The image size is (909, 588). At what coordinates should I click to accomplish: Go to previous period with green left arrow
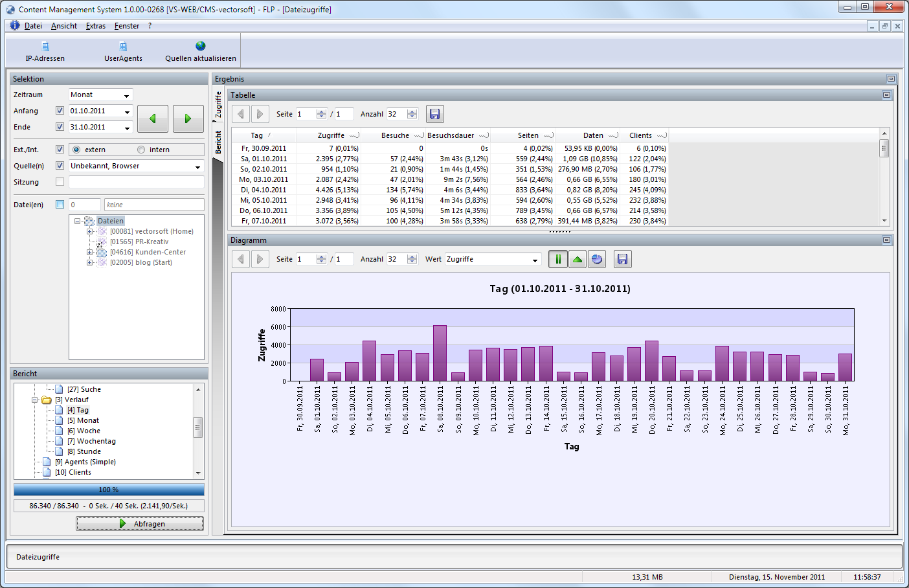(153, 119)
